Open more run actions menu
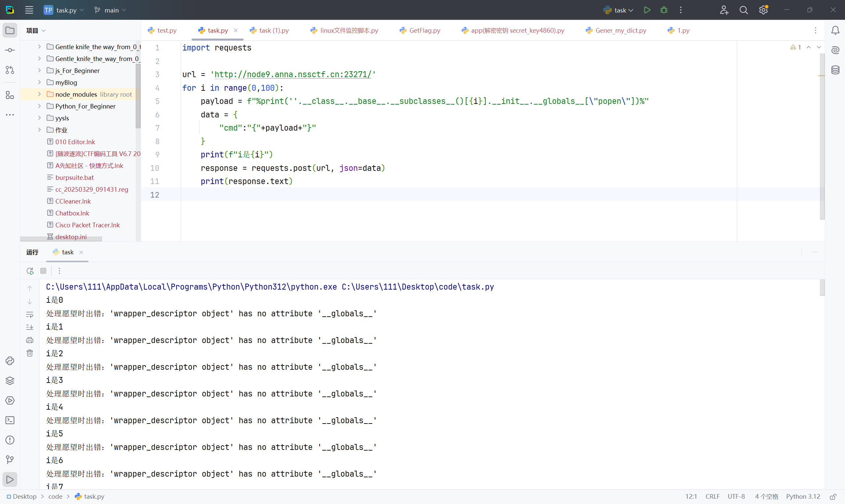The height and width of the screenshot is (504, 845). 681,10
